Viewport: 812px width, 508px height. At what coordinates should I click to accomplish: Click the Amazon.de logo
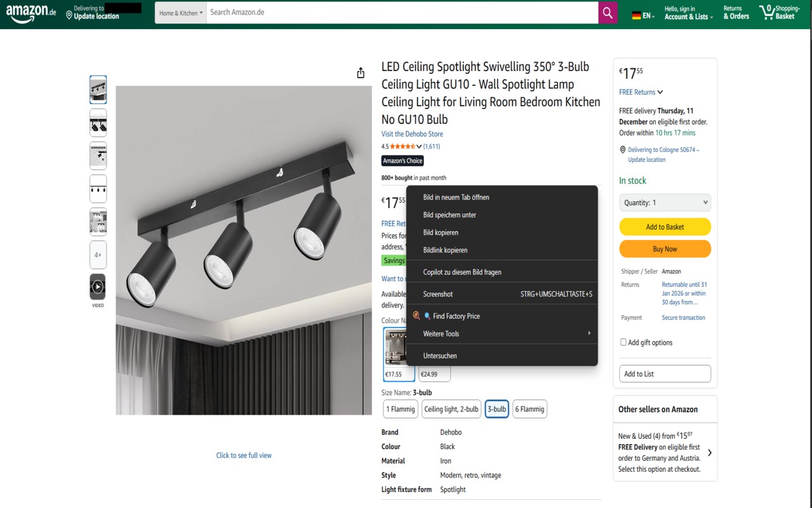30,13
